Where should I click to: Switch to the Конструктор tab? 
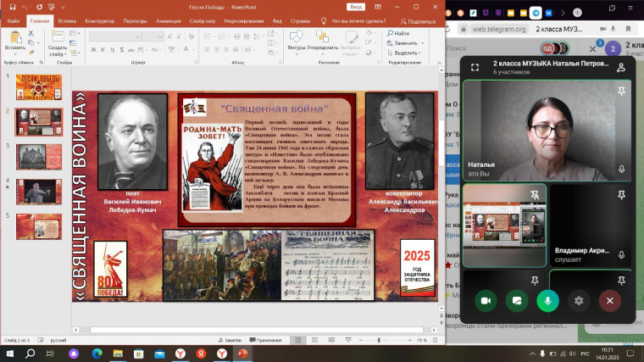pos(99,21)
